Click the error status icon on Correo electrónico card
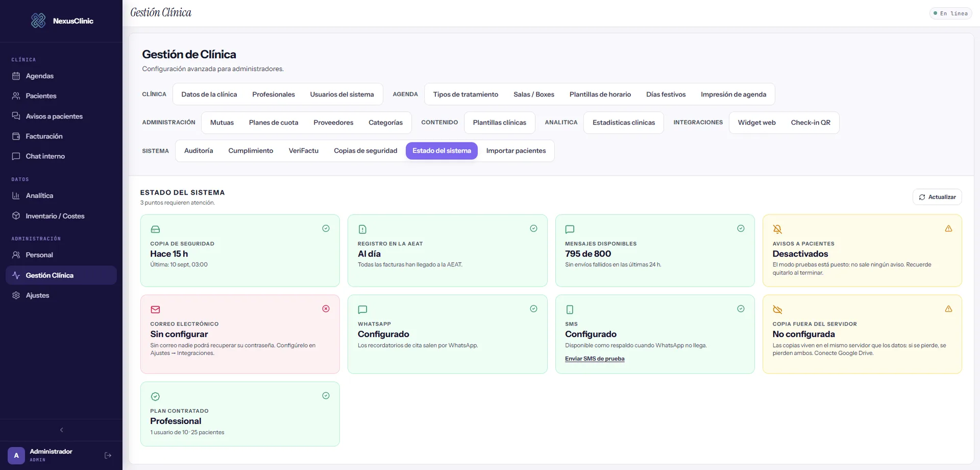 (326, 309)
